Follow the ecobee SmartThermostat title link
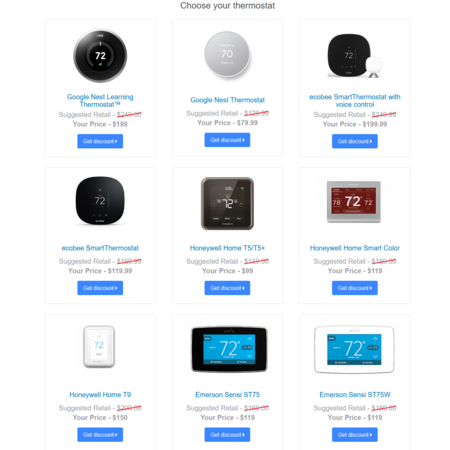 [x=100, y=248]
